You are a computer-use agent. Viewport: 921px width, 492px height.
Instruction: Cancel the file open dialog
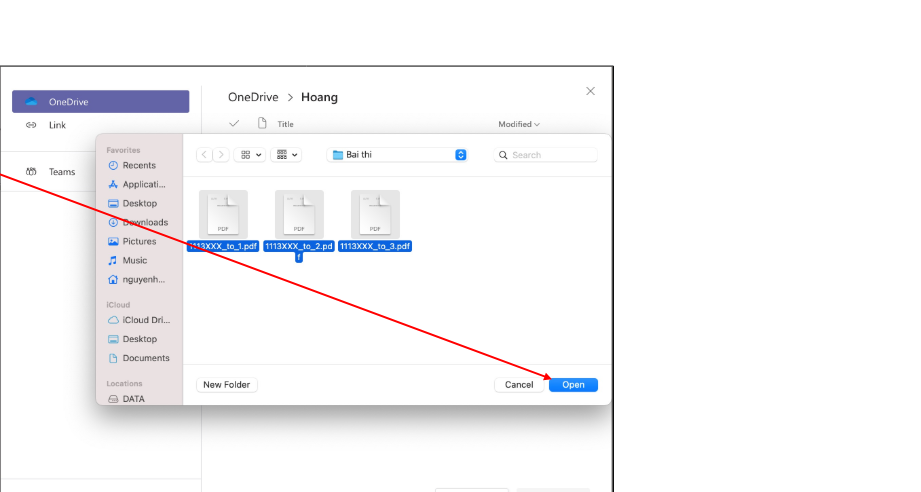click(519, 385)
